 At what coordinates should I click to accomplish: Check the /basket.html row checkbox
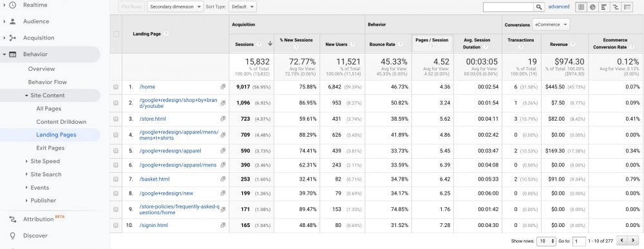point(116,179)
